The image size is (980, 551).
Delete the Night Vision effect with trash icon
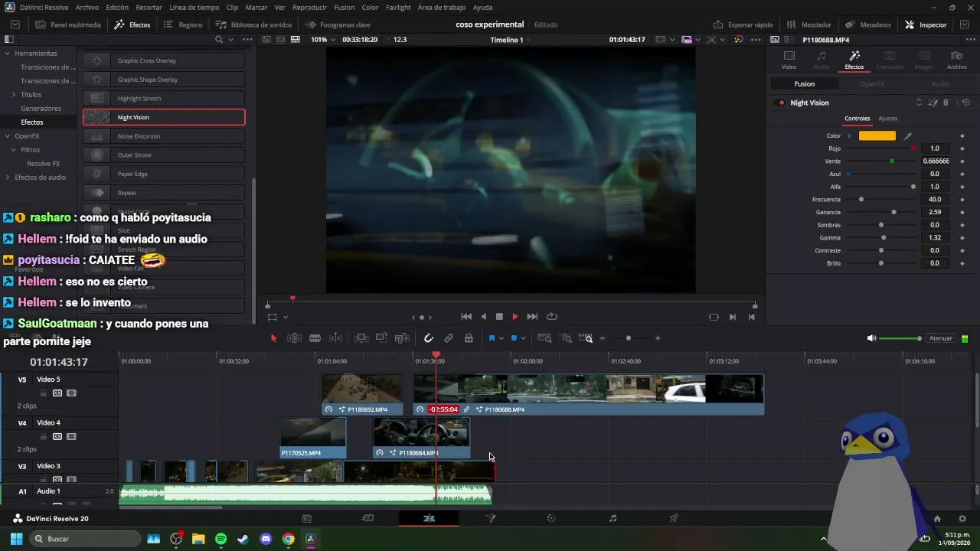(x=946, y=103)
